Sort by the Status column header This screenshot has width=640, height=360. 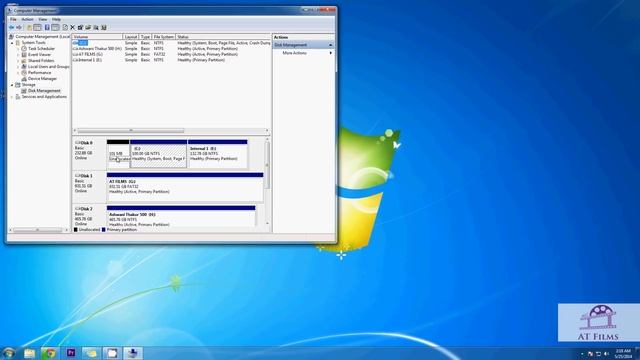[223, 37]
